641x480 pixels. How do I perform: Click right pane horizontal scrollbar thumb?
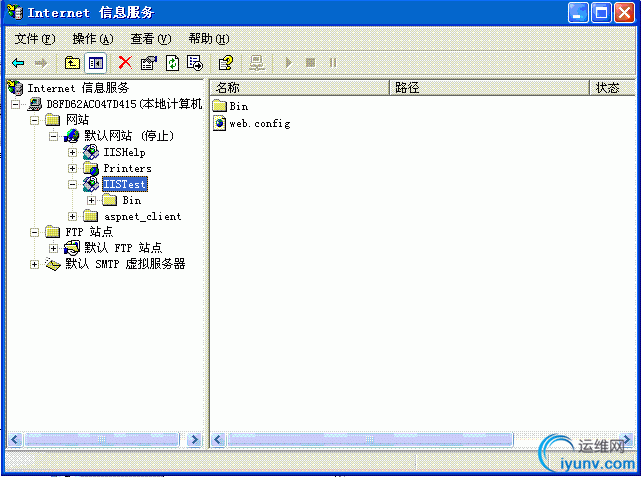pos(370,440)
